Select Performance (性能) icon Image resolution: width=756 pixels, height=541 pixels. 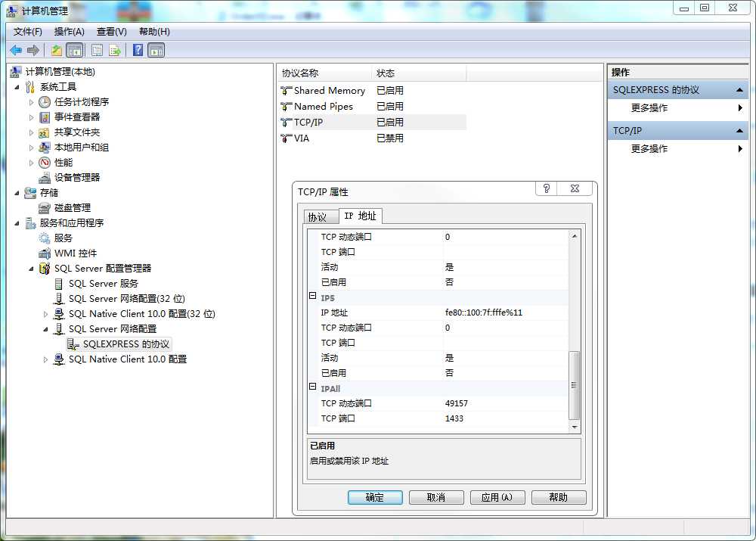click(45, 162)
